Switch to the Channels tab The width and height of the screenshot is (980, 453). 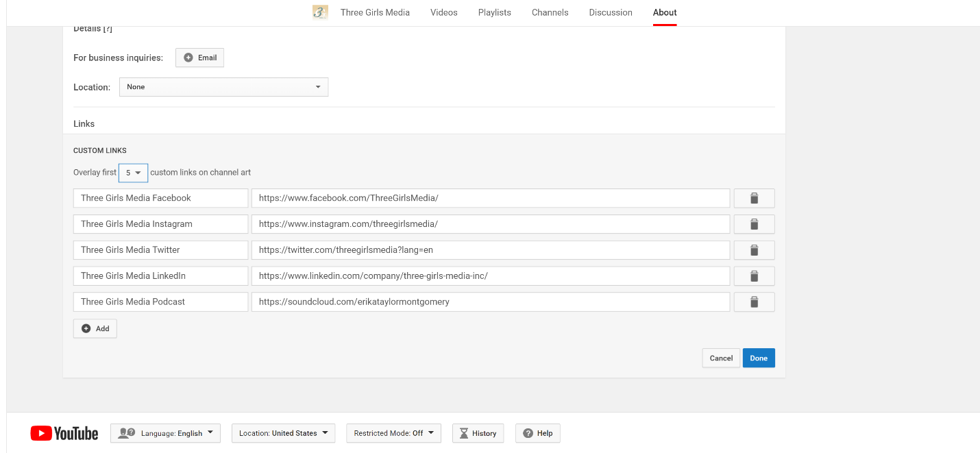point(550,12)
